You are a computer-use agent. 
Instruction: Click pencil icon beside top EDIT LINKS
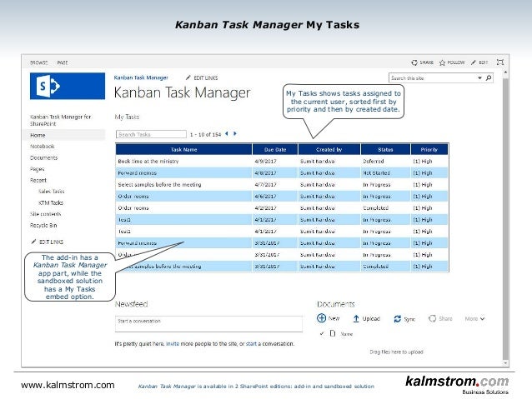tap(188, 77)
